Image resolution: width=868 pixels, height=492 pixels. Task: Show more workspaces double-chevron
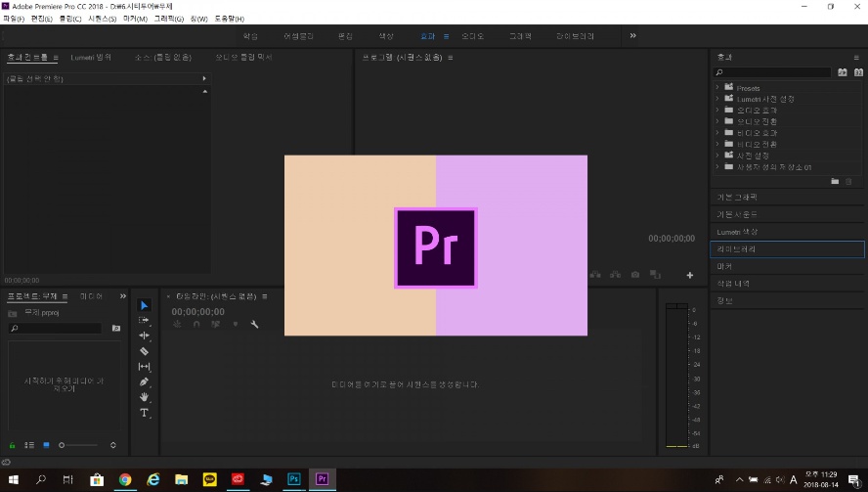pos(632,36)
